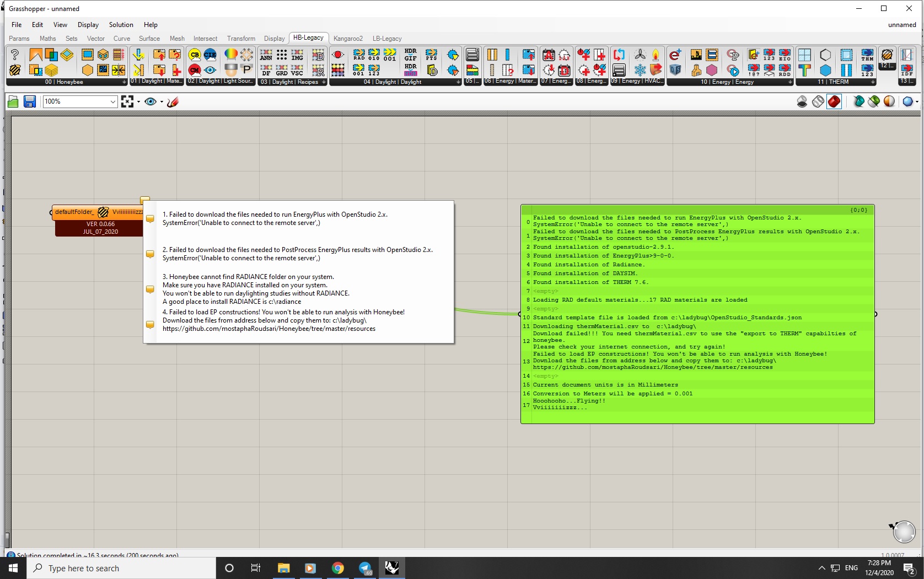The height and width of the screenshot is (579, 924).
Task: Activate the sketch pen tool
Action: [x=173, y=101]
